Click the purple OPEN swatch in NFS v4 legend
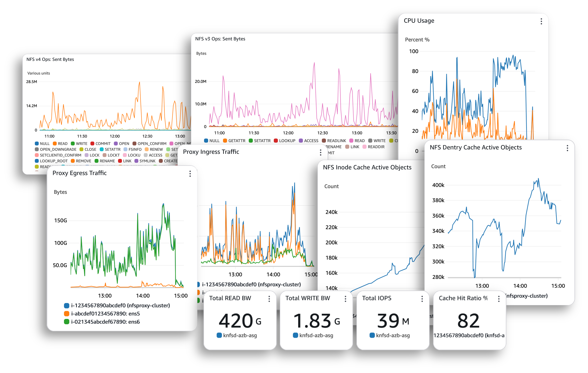The height and width of the screenshot is (373, 588). pyautogui.click(x=116, y=144)
